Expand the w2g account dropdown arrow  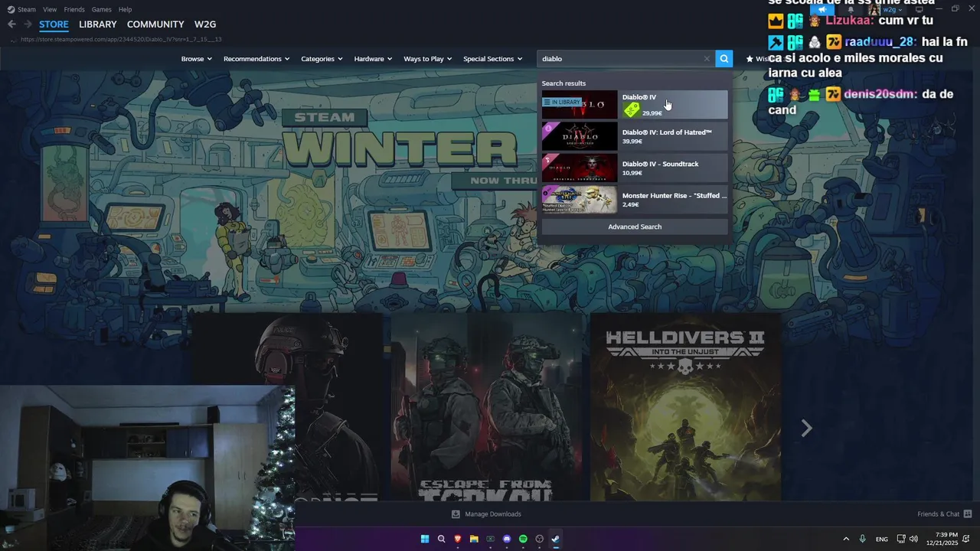click(900, 10)
